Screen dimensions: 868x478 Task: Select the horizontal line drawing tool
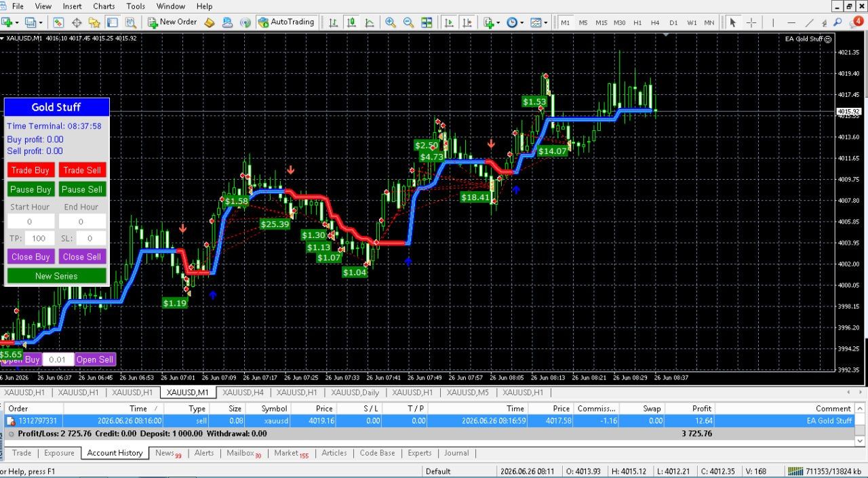(790, 22)
